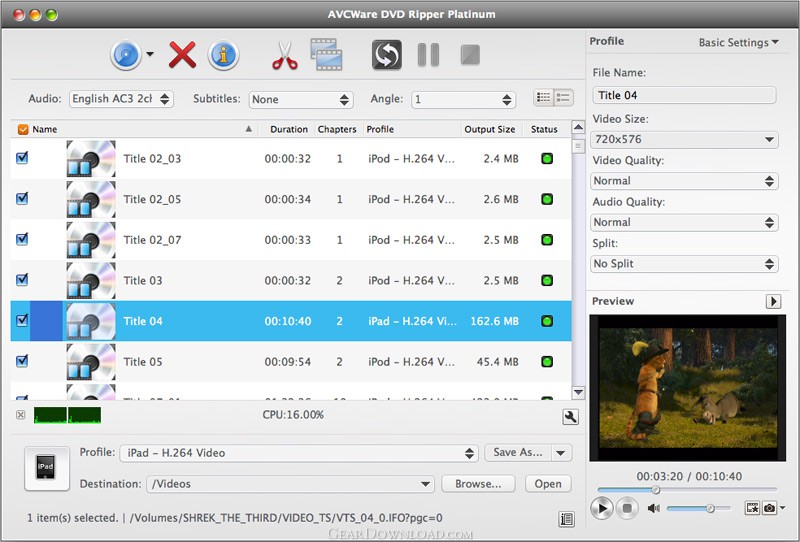
Task: Open the wrench preferences icon
Action: coord(570,416)
